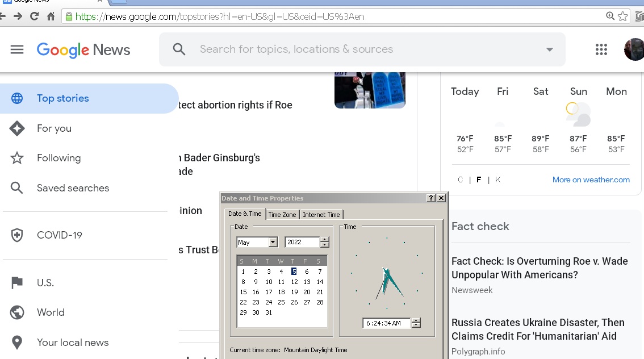Reload the Google News page
The width and height of the screenshot is (644, 359).
coord(35,16)
